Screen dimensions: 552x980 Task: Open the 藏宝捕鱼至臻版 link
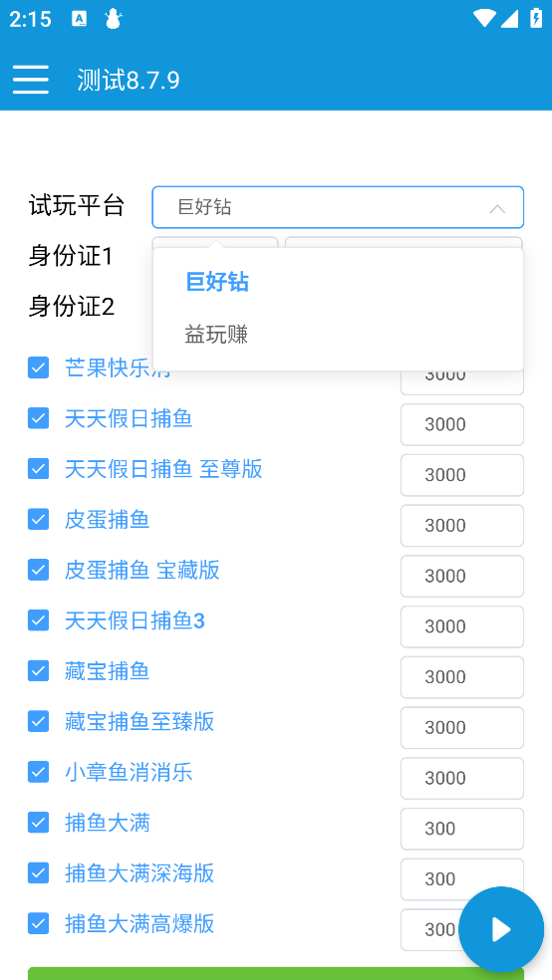click(139, 721)
